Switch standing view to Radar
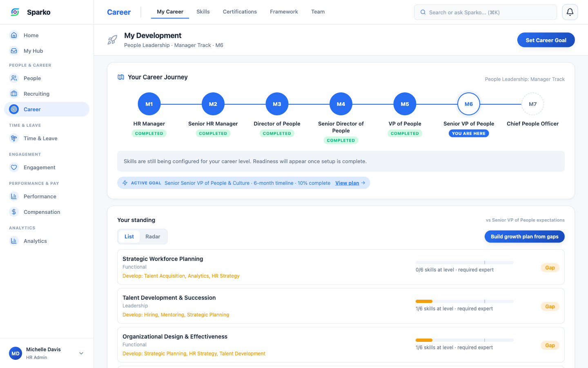The width and height of the screenshot is (588, 368). (x=153, y=236)
